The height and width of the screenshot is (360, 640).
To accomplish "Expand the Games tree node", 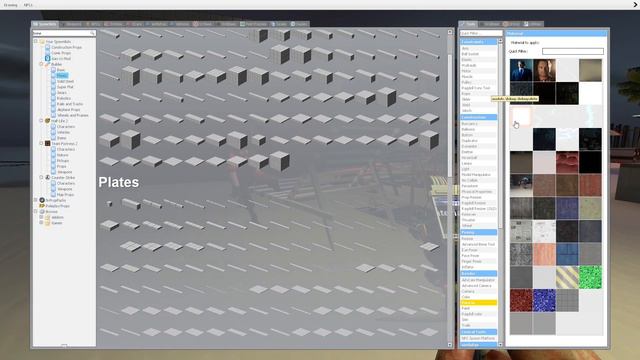I will 41,223.
